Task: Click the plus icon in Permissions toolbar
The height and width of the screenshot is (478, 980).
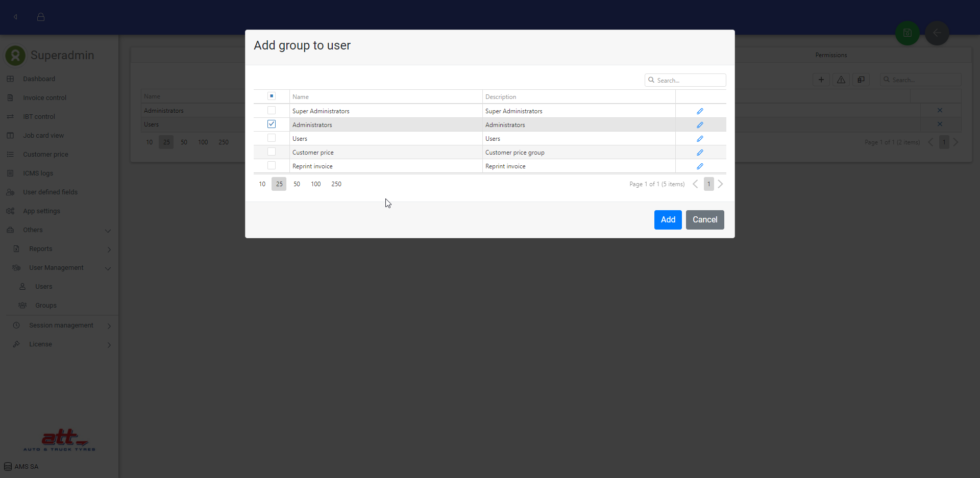Action: [821, 80]
